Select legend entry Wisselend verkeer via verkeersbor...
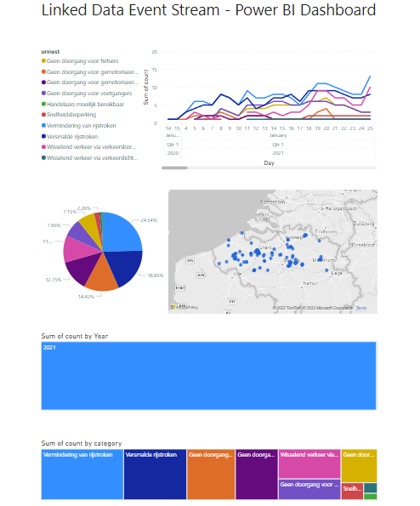Screen dimensions: 420x506 click(x=88, y=147)
